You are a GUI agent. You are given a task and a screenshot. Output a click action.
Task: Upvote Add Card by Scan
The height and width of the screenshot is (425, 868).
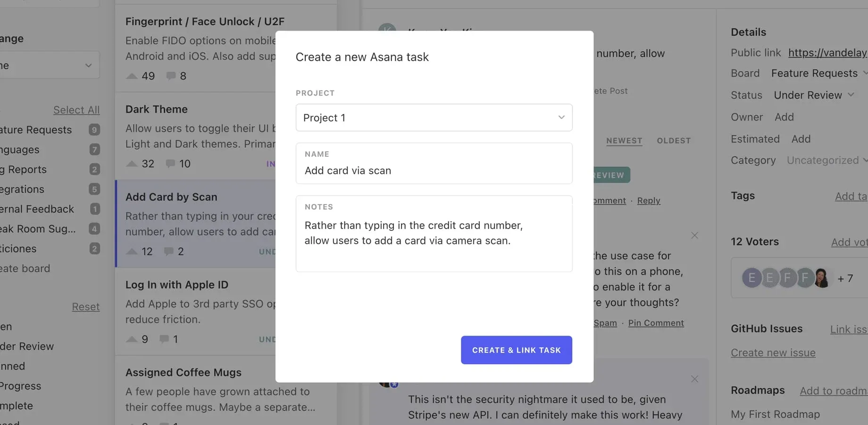pyautogui.click(x=132, y=251)
